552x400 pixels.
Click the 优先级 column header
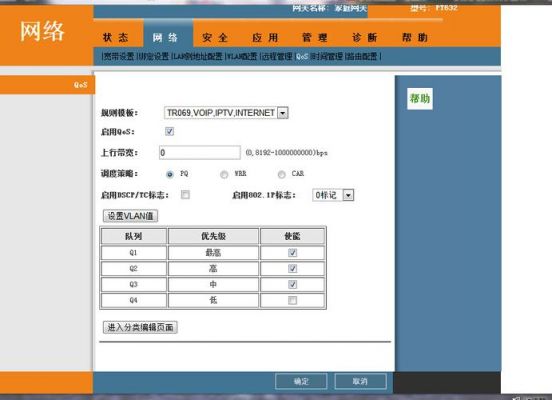(213, 236)
